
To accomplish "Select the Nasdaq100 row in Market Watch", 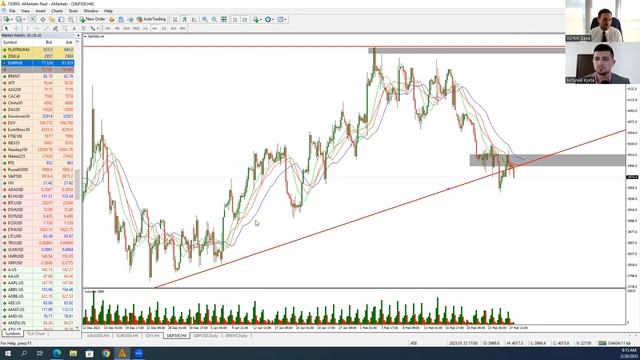I will [x=38, y=149].
